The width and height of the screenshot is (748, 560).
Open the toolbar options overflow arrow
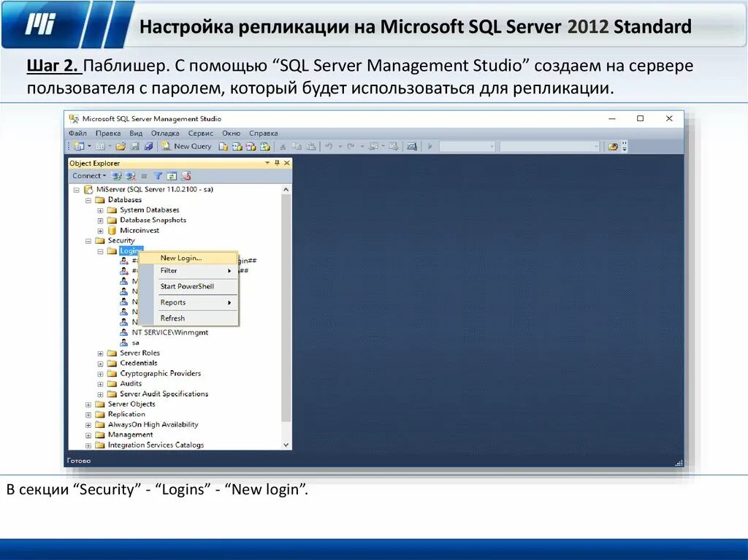(x=625, y=147)
